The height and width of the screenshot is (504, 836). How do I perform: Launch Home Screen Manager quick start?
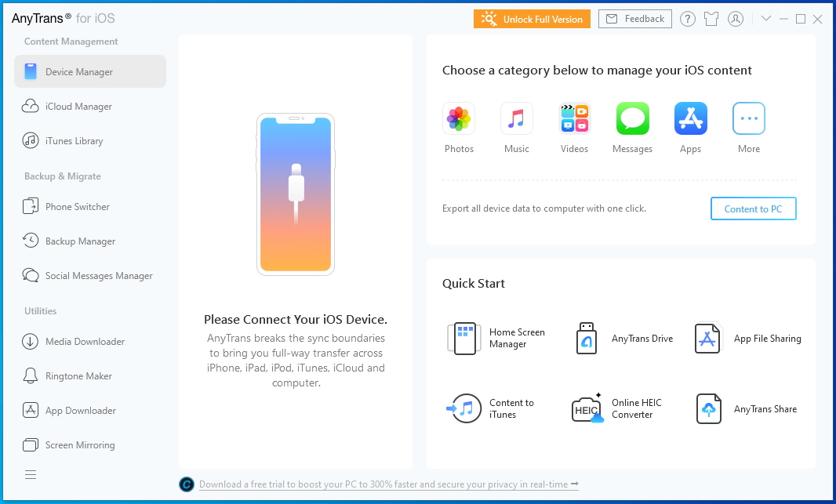coord(496,339)
